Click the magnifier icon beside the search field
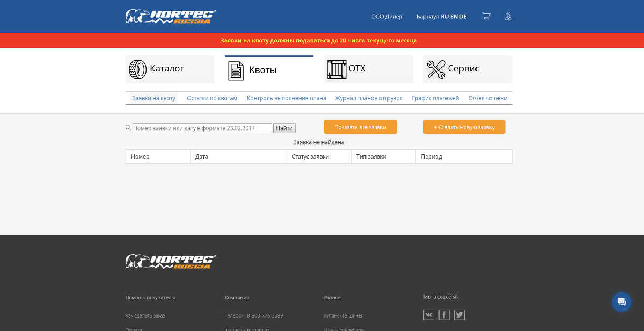Viewport: 644px width, 331px height. [128, 128]
